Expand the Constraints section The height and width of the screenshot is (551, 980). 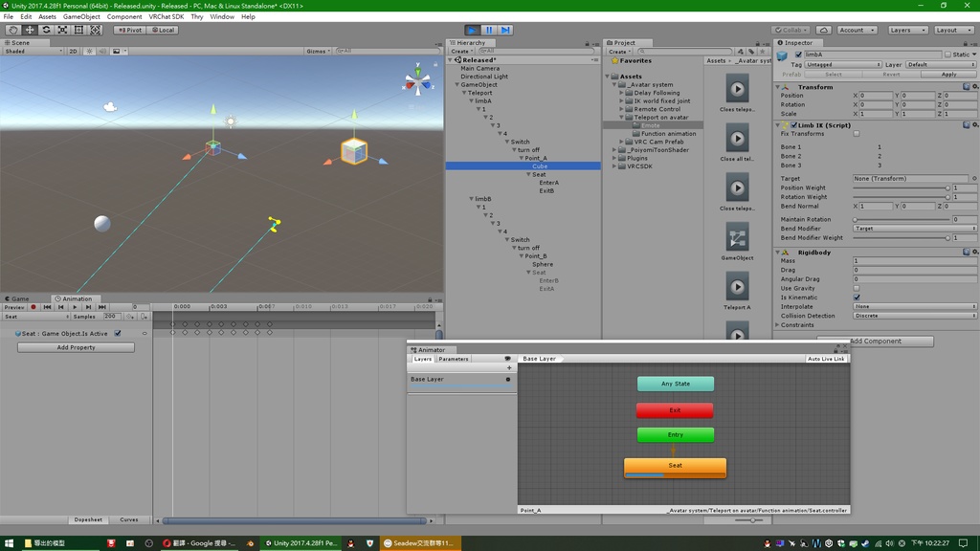(777, 325)
